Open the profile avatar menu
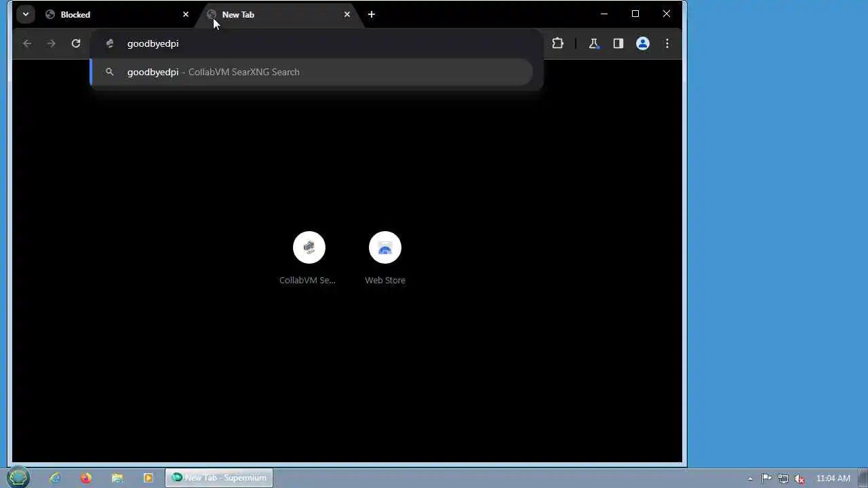 pyautogui.click(x=643, y=43)
